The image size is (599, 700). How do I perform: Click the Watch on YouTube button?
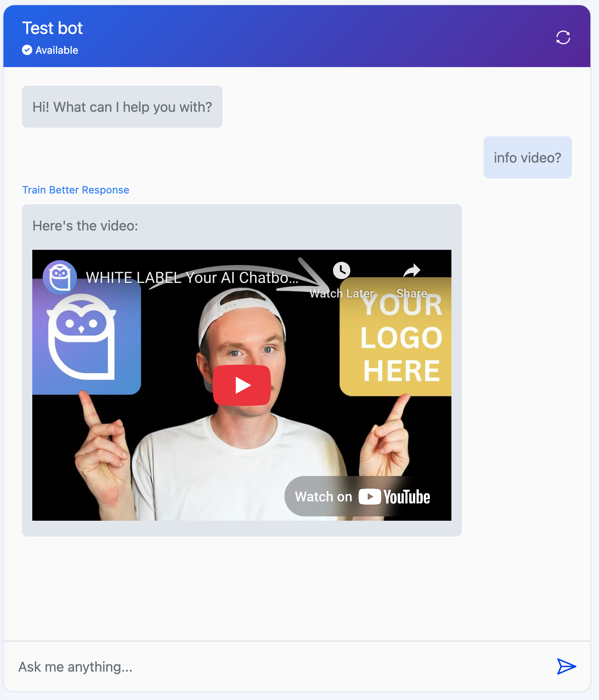point(362,497)
